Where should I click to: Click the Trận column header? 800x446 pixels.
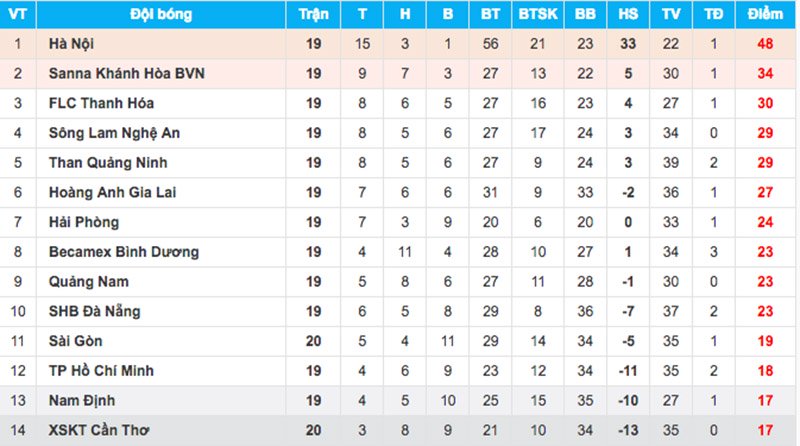[x=313, y=14]
